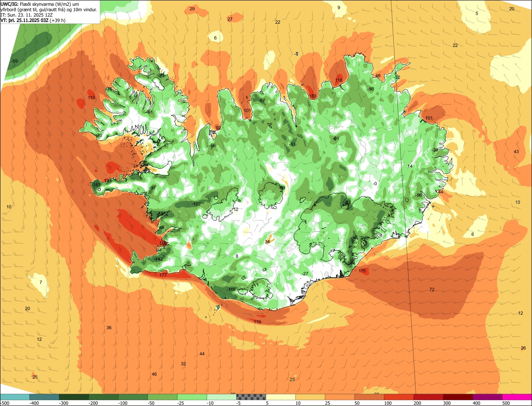Viewport: 532px width, 406px height.
Task: Click the map value '-116' in the southern lowlands
Action: (231, 290)
